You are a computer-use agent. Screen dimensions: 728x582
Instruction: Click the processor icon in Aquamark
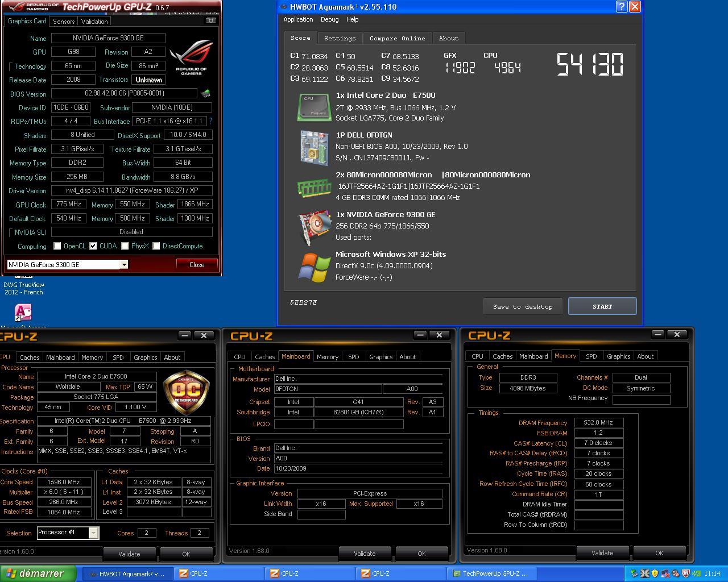tap(314, 107)
